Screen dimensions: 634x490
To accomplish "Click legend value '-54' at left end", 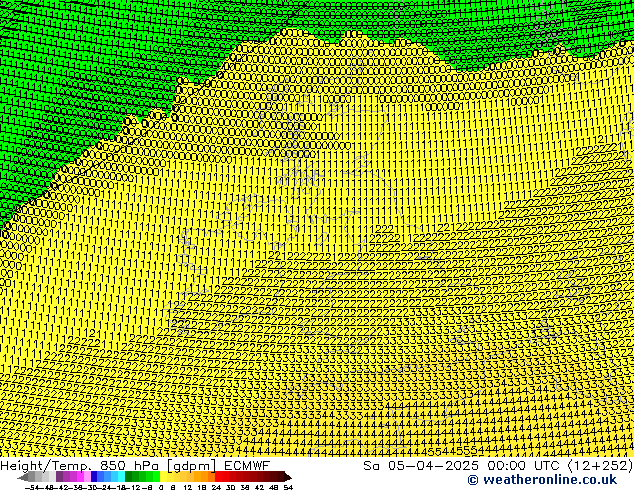I will [31, 487].
